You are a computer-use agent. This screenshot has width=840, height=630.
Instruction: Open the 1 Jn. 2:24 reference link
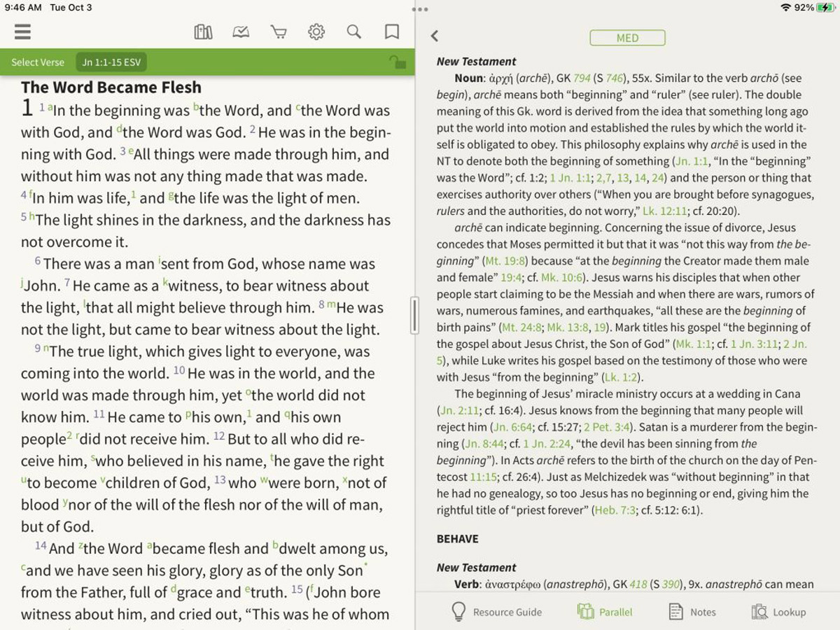(x=547, y=444)
